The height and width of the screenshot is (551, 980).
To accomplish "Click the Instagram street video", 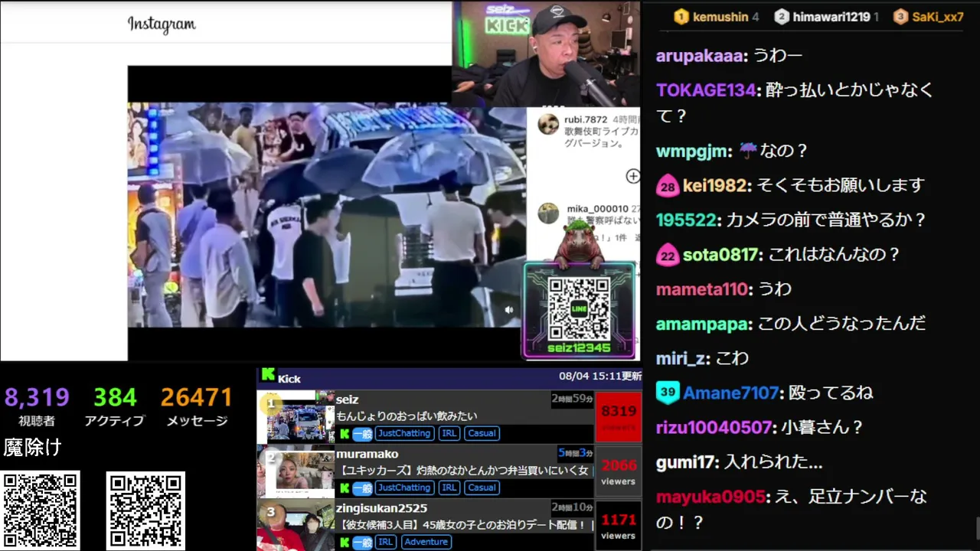I will [327, 215].
